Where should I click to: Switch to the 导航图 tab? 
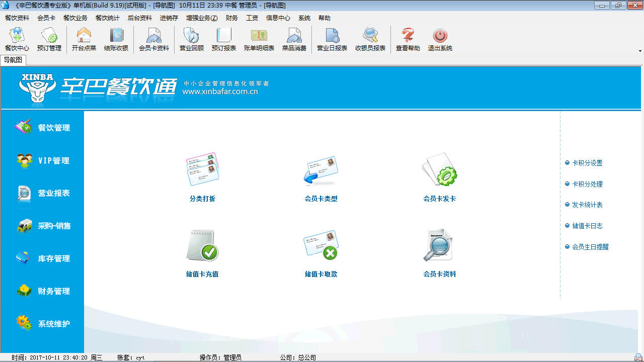click(13, 60)
